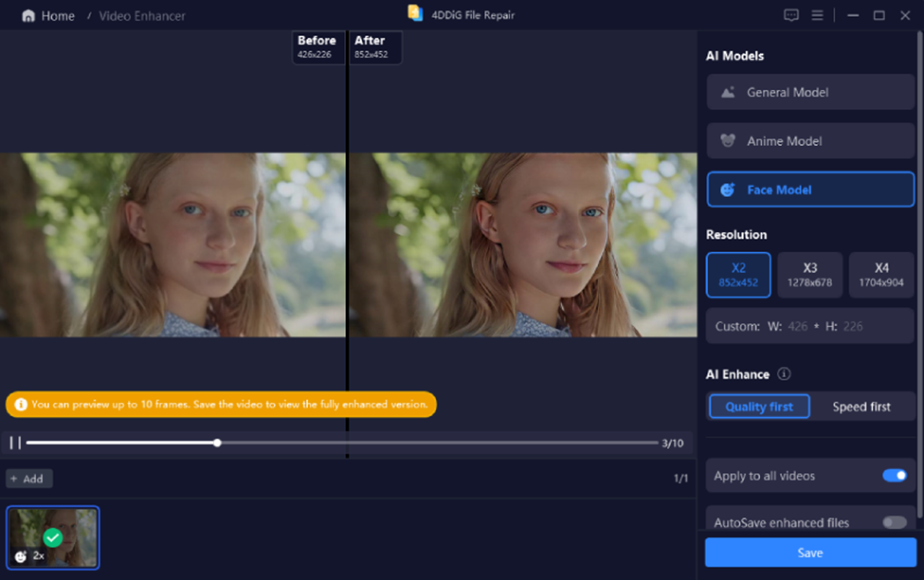Screen dimensions: 924x580
Task: Select the video thumbnail in the queue
Action: [x=53, y=537]
